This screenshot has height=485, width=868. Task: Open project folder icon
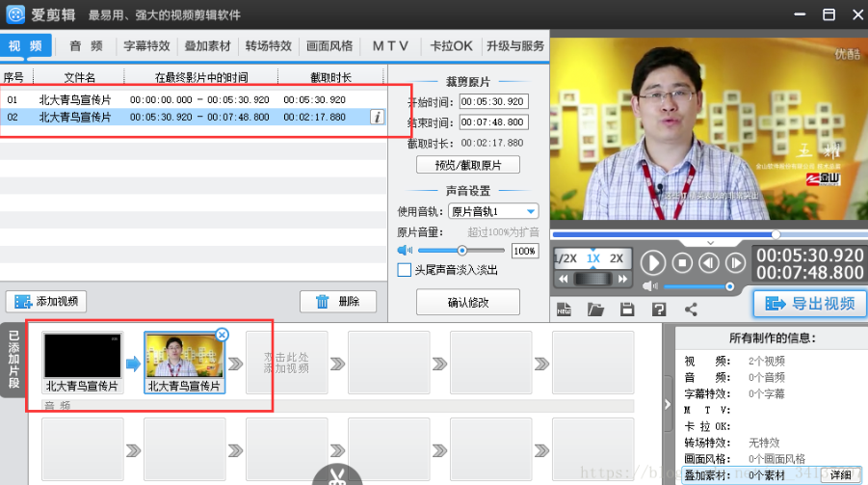pos(595,310)
